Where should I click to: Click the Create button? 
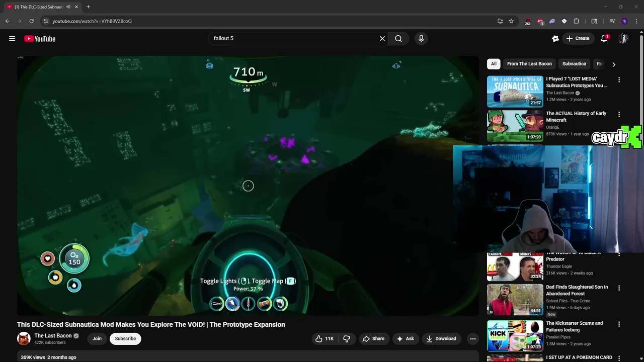point(578,39)
